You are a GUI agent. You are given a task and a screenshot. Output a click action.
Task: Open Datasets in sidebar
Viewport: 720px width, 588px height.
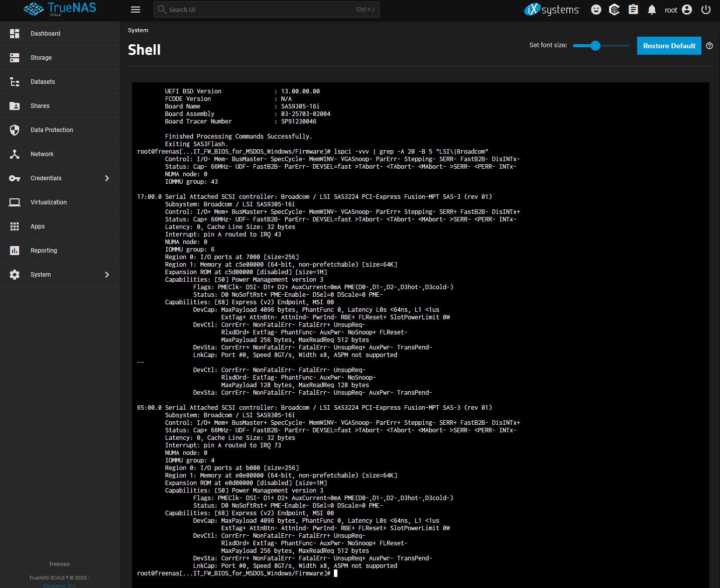(43, 82)
